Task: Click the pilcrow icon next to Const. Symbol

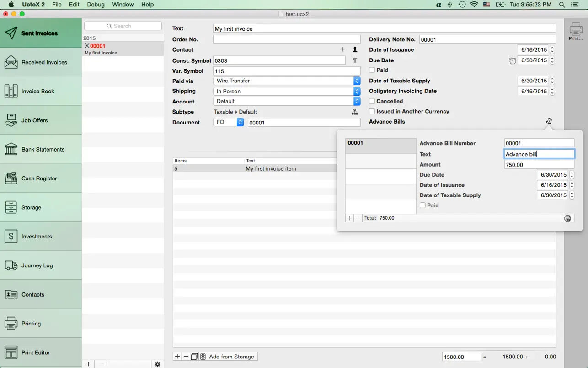Action: [x=355, y=60]
